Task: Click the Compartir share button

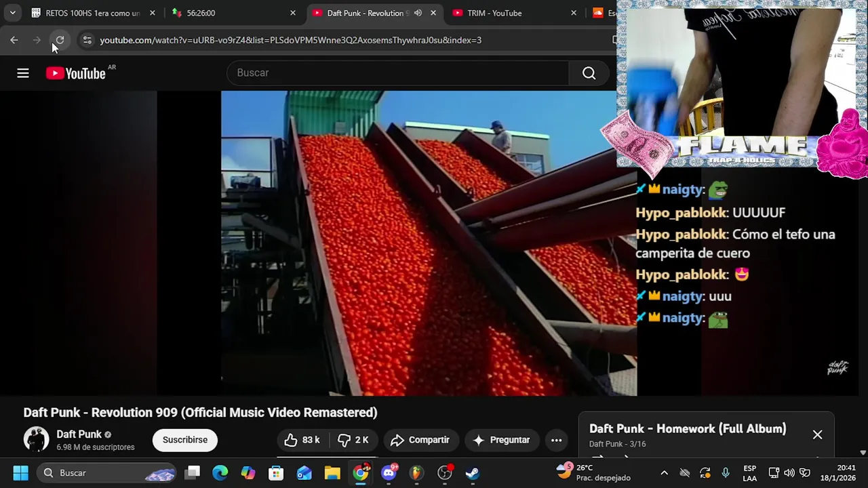Action: point(420,440)
